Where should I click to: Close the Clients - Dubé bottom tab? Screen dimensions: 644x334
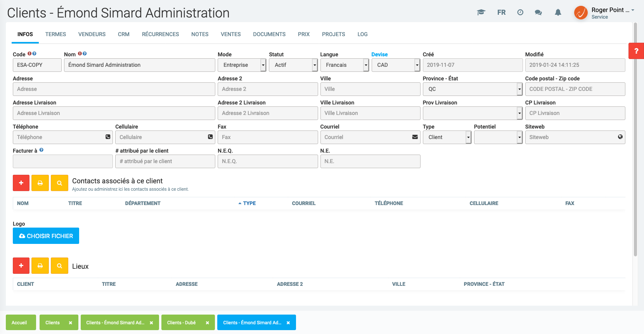(x=208, y=323)
